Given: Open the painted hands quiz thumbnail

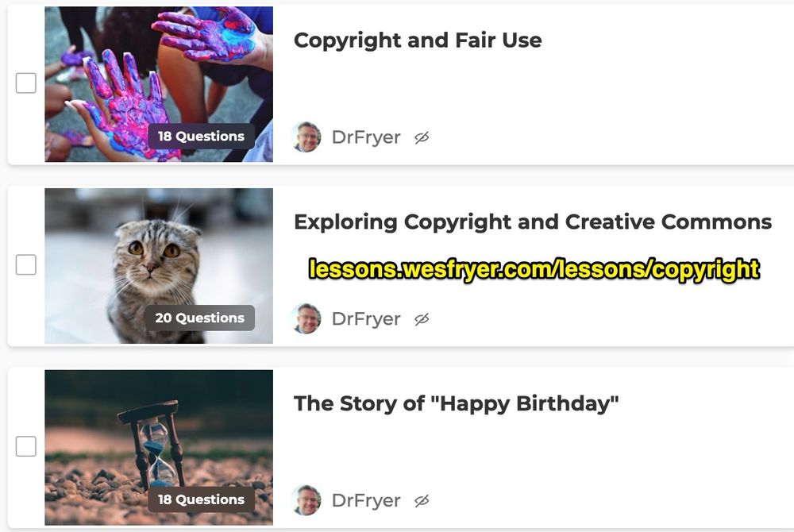Looking at the screenshot, I should coord(159,84).
